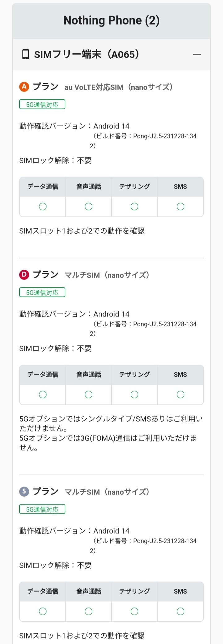Image resolution: width=223 pixels, height=644 pixels.
Task: Click D plan 音声通話 circle mark
Action: [x=89, y=395]
